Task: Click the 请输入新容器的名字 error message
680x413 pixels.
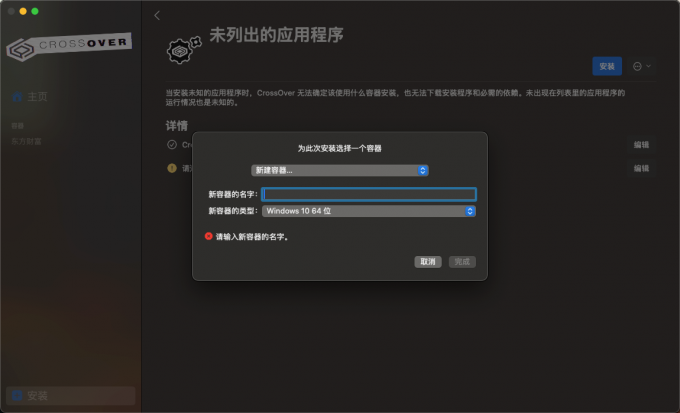Action: tap(252, 237)
